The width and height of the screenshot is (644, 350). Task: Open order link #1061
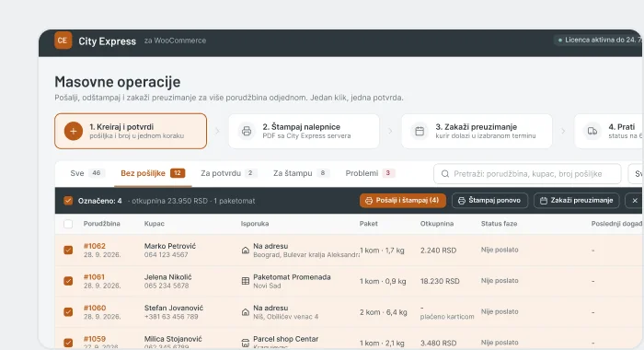click(94, 277)
